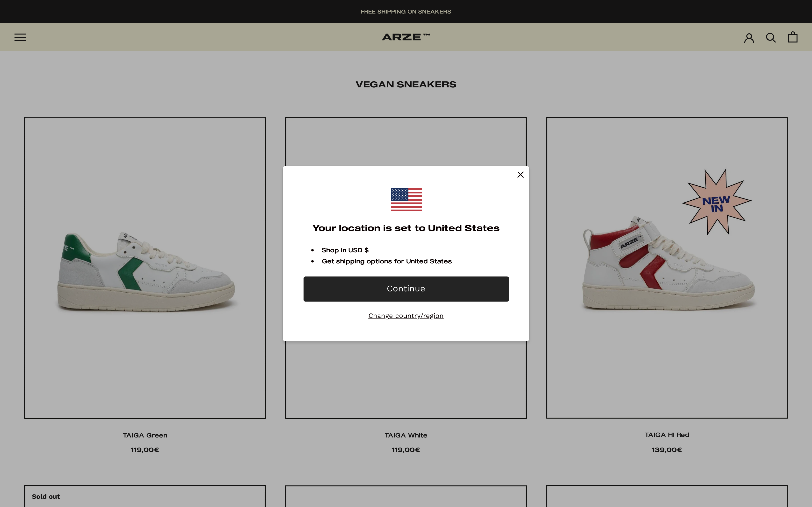The width and height of the screenshot is (812, 507).
Task: Select the TAIGA HI Red product title
Action: point(667,435)
